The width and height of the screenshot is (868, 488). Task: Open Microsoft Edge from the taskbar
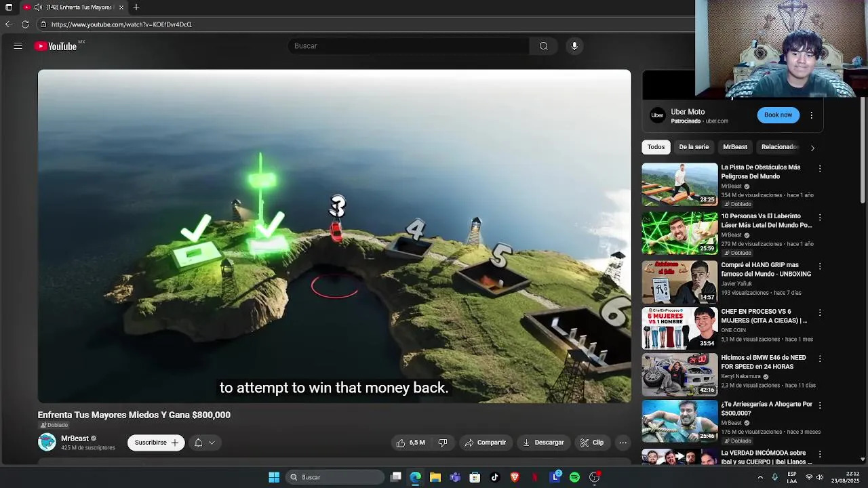[416, 477]
